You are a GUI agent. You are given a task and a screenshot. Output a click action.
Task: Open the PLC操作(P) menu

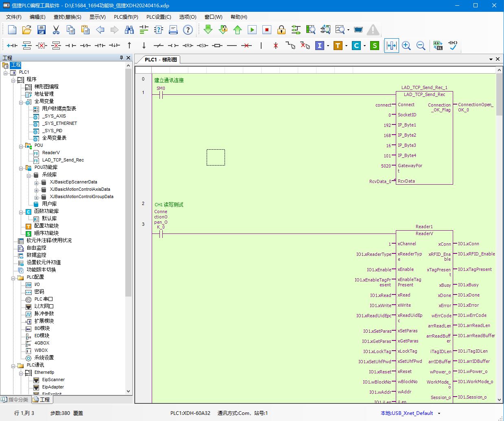click(126, 17)
